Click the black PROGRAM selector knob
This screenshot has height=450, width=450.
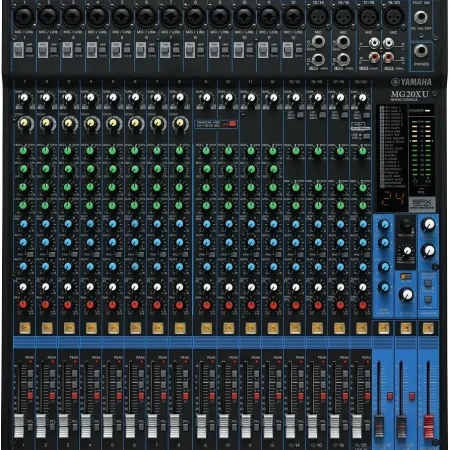coord(406,224)
